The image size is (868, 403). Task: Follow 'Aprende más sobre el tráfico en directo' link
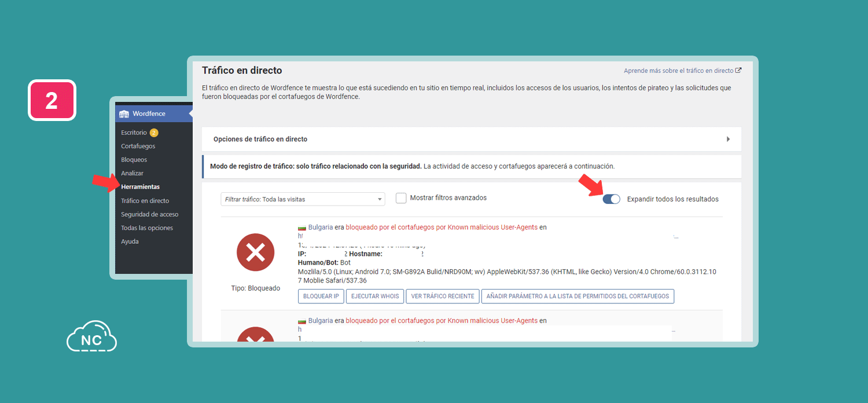(x=678, y=71)
